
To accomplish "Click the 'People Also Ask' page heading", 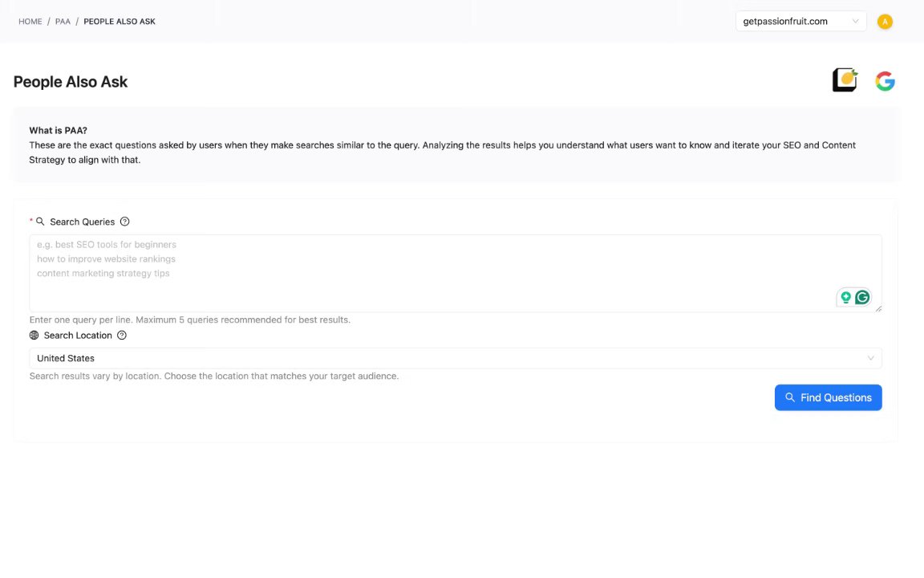I will pos(71,82).
